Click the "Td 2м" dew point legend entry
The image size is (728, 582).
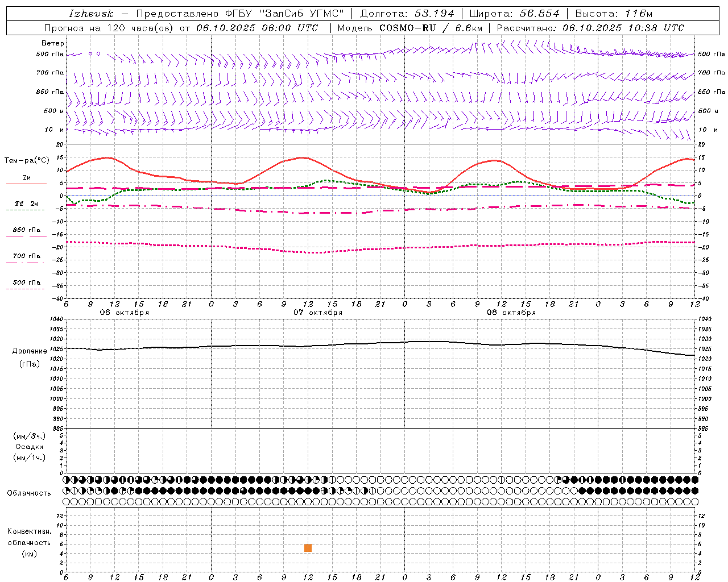tap(27, 203)
